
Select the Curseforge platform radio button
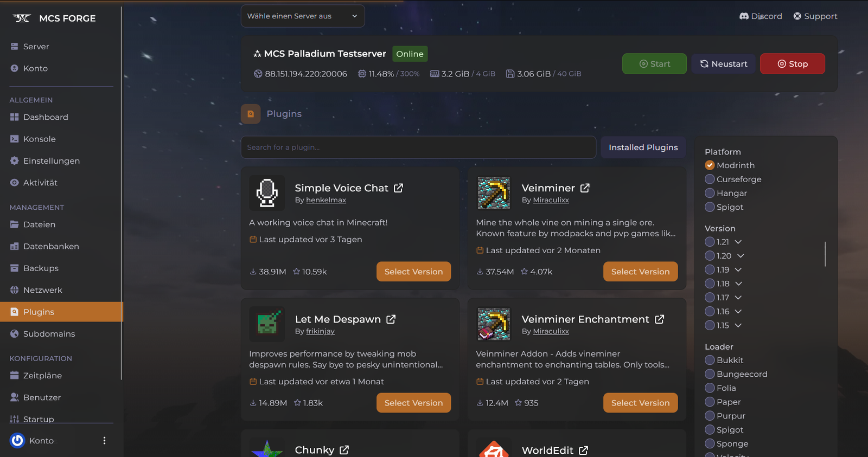[710, 179]
